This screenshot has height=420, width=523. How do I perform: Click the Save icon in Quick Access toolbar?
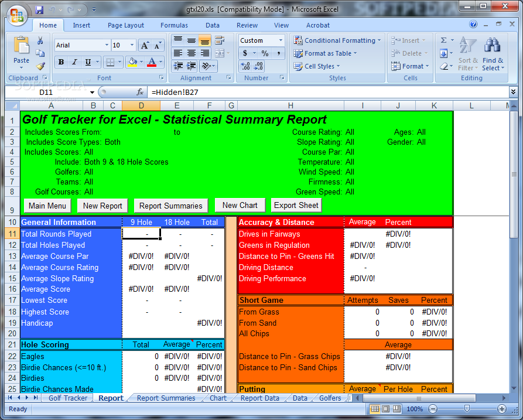39,10
